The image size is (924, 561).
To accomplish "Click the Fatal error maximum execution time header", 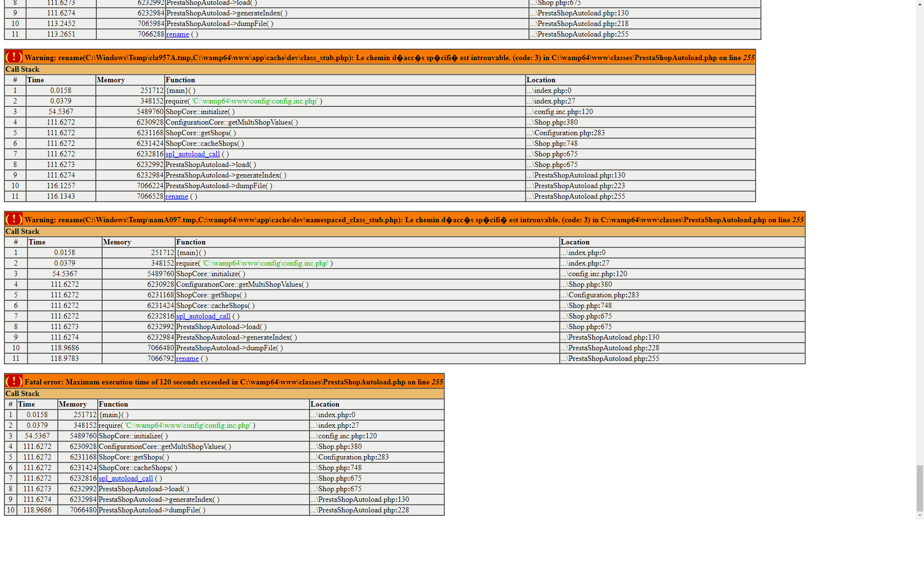I will point(233,382).
